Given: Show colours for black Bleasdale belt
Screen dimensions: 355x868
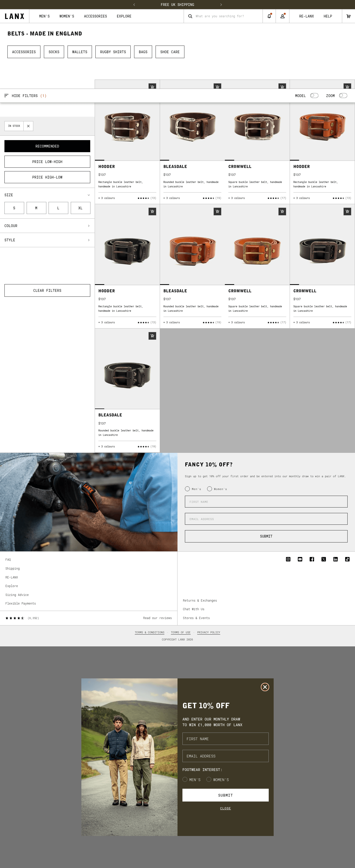Looking at the screenshot, I should (x=107, y=446).
